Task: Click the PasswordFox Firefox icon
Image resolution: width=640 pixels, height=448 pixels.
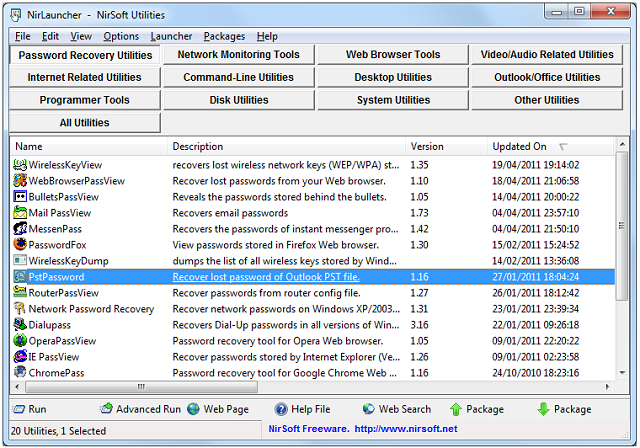Action: (20, 245)
